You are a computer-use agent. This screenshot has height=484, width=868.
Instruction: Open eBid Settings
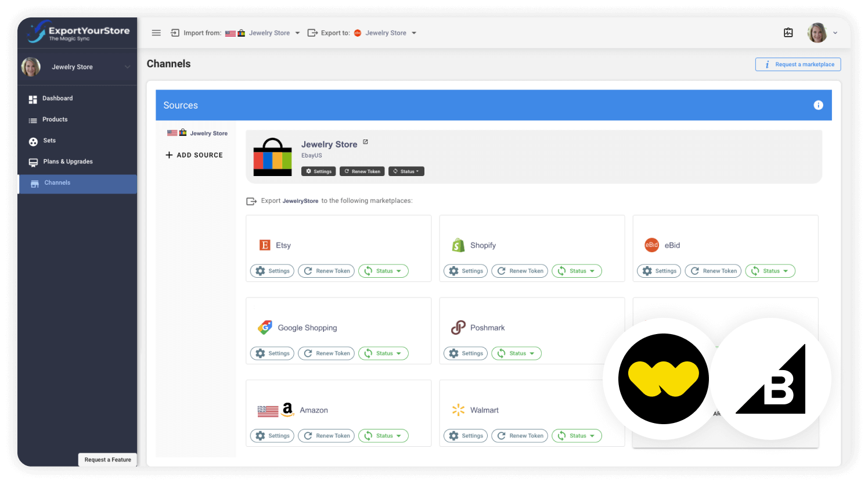click(659, 271)
